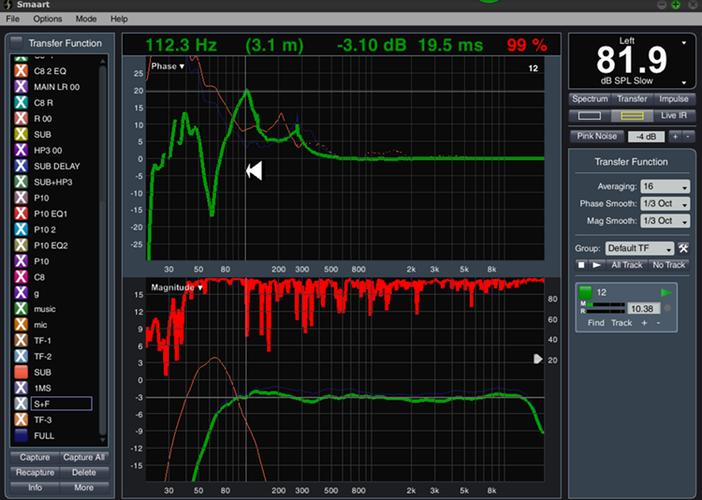702x500 pixels.
Task: Start measurement 12 with green play arrow
Action: coord(666,293)
